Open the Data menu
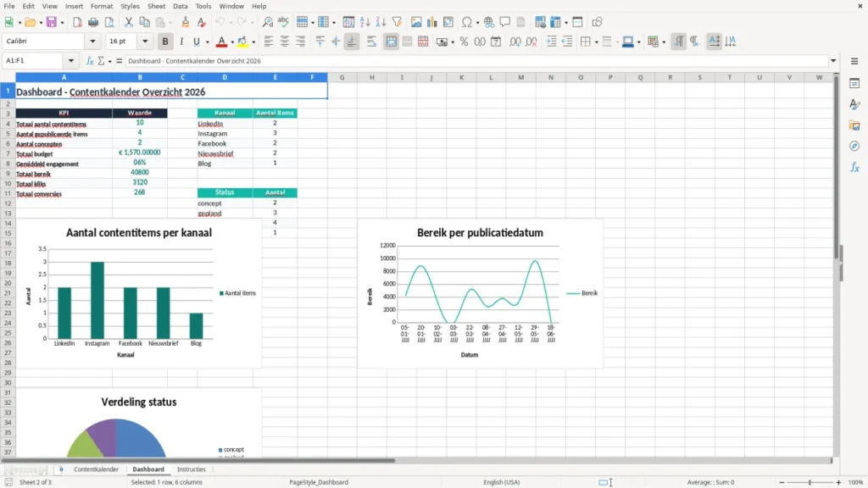Image resolution: width=868 pixels, height=488 pixels. click(x=180, y=6)
